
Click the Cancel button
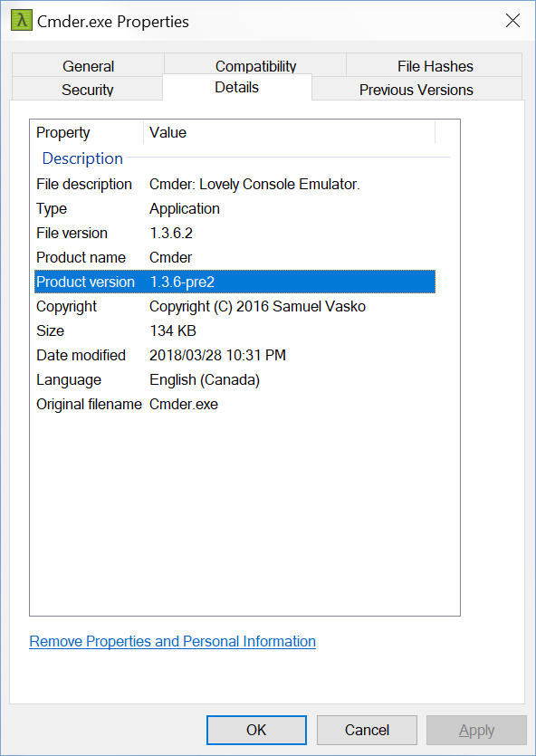pos(367,730)
